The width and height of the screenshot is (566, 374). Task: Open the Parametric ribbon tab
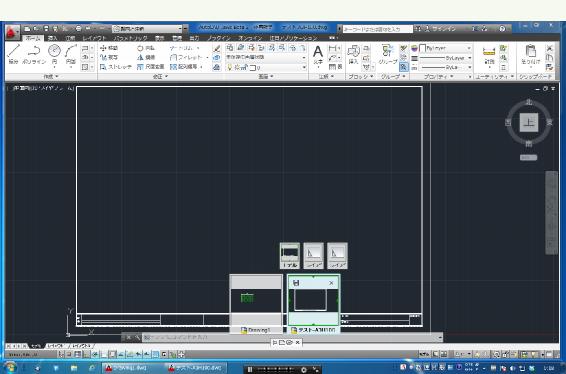point(130,38)
